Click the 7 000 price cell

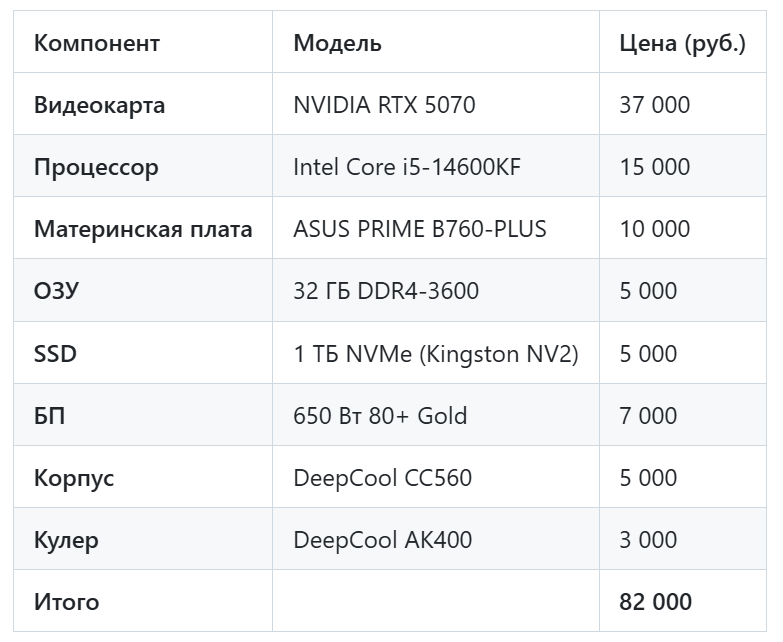(648, 416)
